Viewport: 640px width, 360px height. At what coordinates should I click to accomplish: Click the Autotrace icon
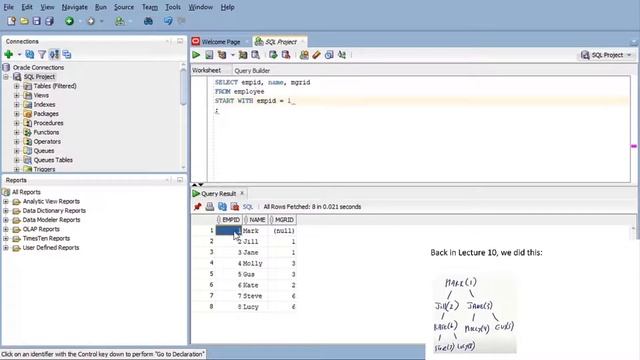243,55
